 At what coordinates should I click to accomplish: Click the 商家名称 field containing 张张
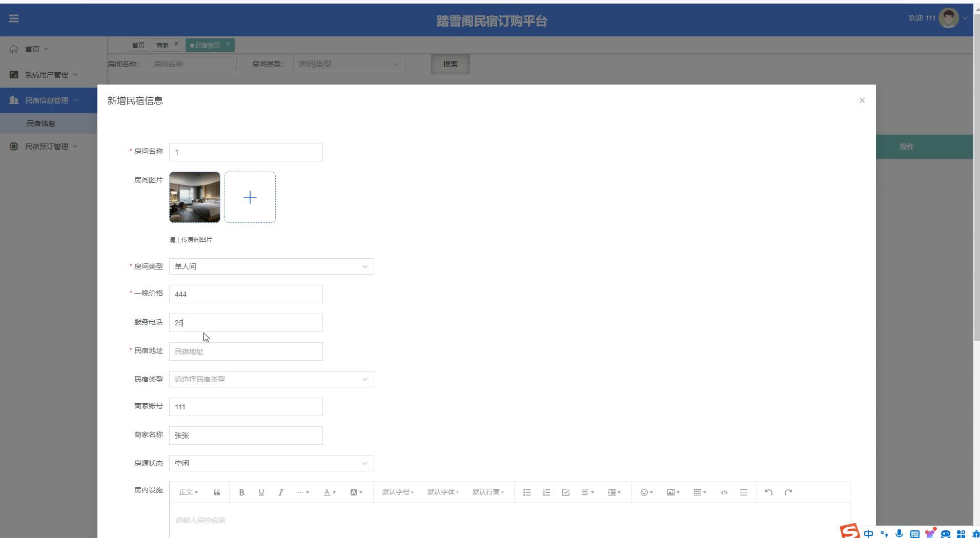(246, 436)
